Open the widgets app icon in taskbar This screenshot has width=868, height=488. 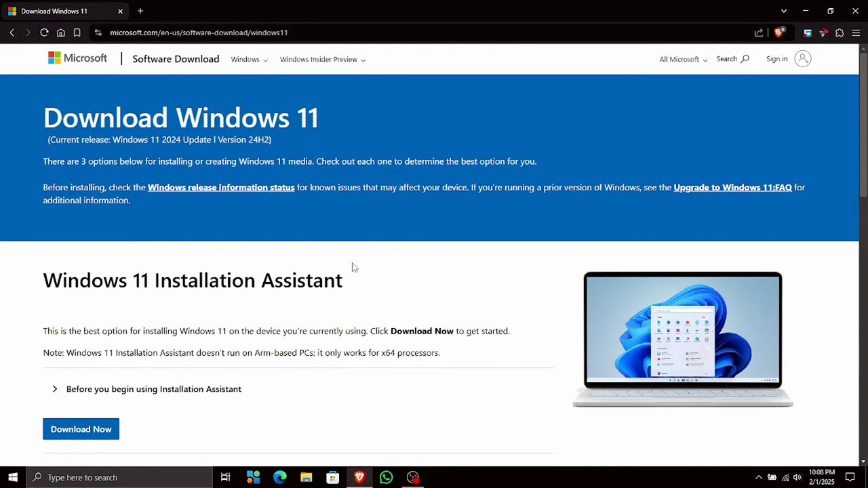click(x=253, y=477)
